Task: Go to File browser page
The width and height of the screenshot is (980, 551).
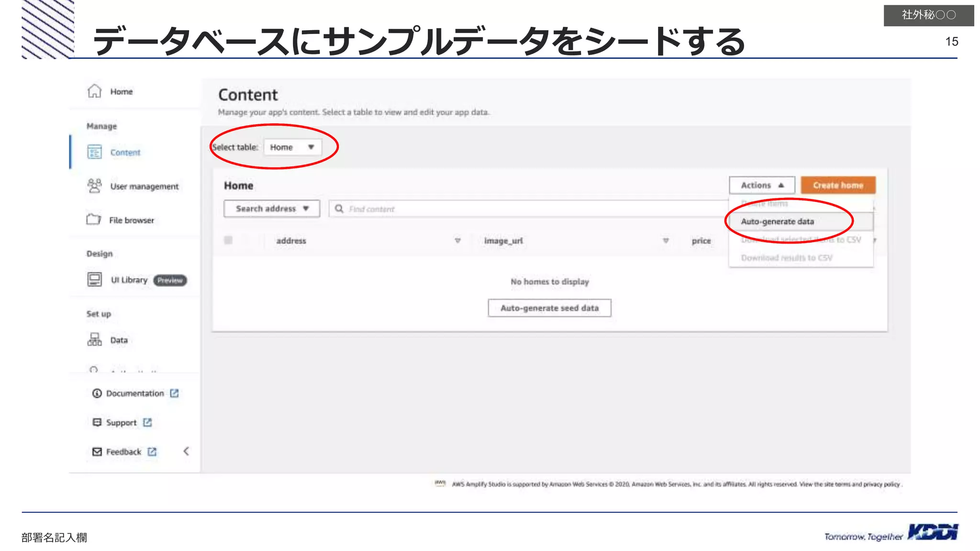Action: pyautogui.click(x=132, y=220)
